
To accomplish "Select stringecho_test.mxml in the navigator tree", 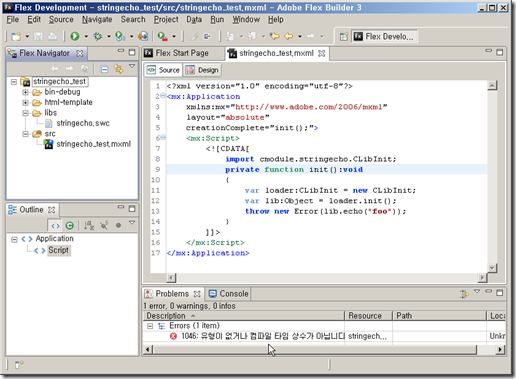I will point(93,144).
